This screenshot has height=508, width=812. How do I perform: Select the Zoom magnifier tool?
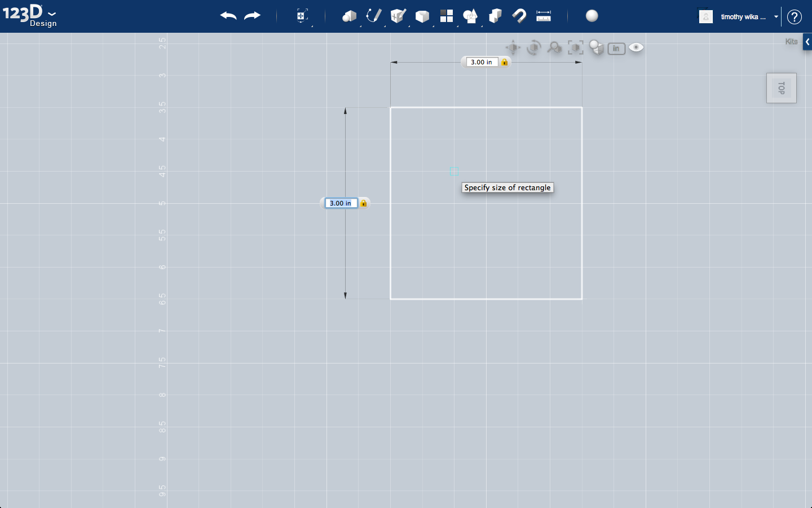point(554,48)
